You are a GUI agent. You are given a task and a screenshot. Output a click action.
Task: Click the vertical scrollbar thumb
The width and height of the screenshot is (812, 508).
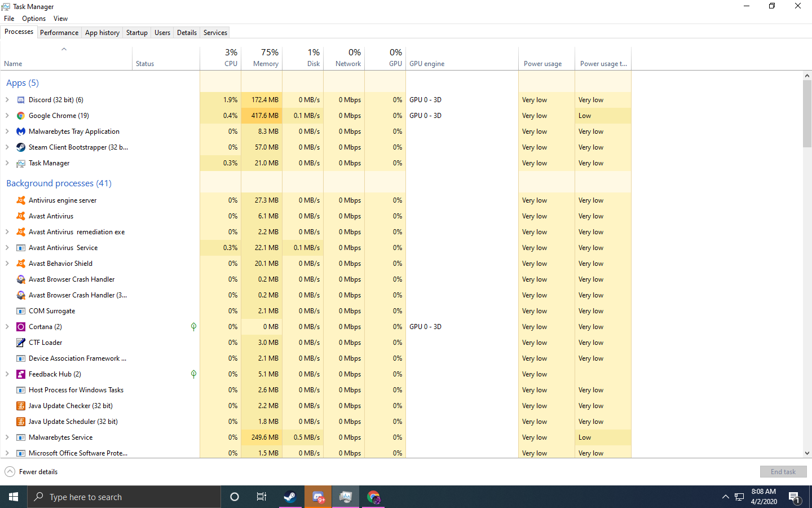pyautogui.click(x=807, y=113)
